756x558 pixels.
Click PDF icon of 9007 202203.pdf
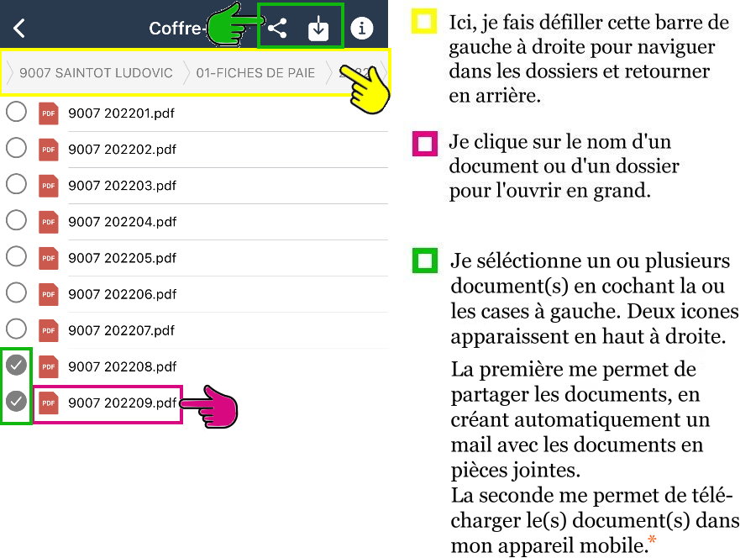[49, 185]
